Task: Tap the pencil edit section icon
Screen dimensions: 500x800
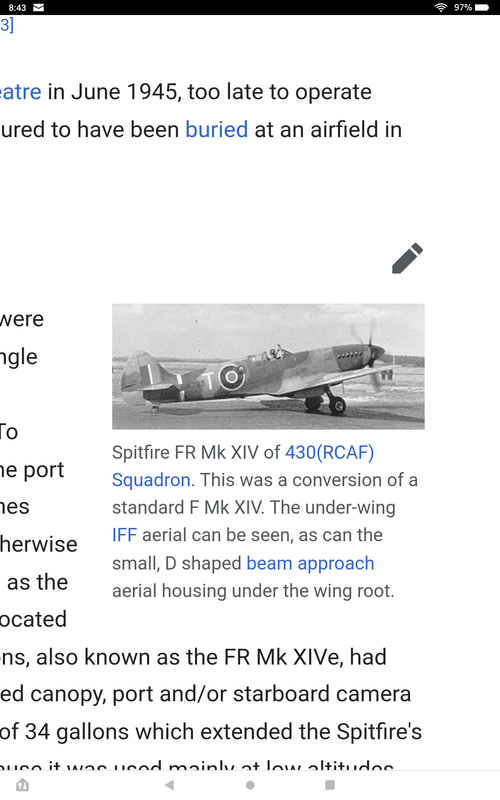Action: click(407, 258)
